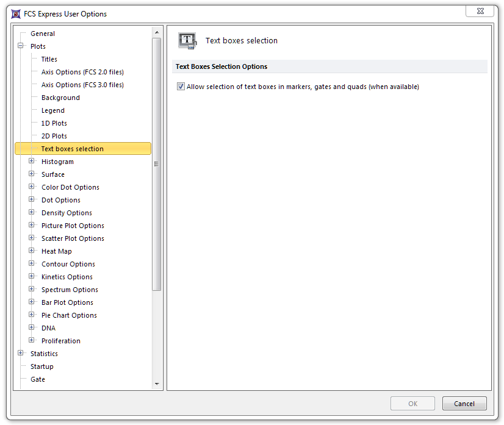Click the OK button
This screenshot has width=504, height=425.
point(412,404)
